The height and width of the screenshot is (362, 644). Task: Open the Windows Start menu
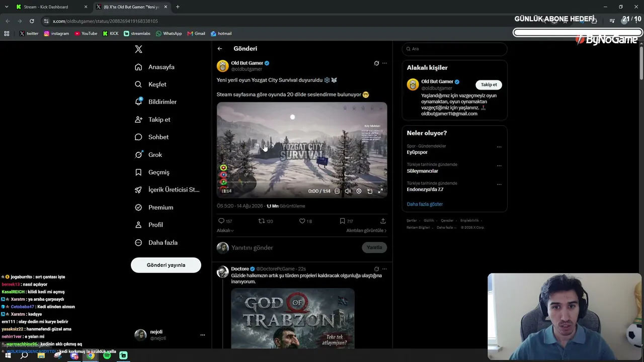click(x=8, y=355)
